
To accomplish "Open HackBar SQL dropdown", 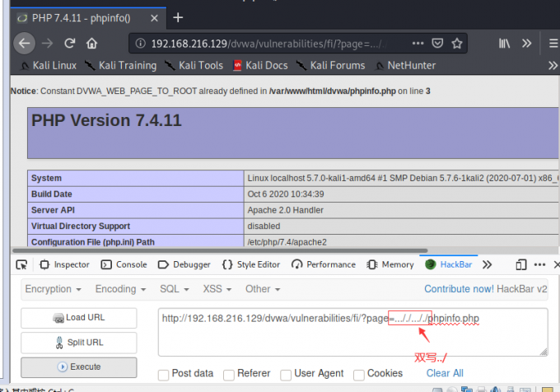I will pyautogui.click(x=175, y=289).
